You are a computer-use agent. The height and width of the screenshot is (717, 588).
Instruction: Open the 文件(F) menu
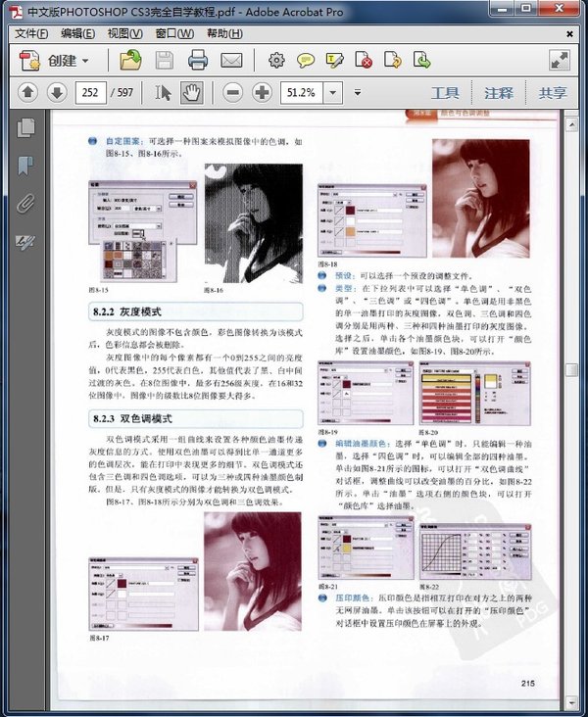tap(31, 34)
